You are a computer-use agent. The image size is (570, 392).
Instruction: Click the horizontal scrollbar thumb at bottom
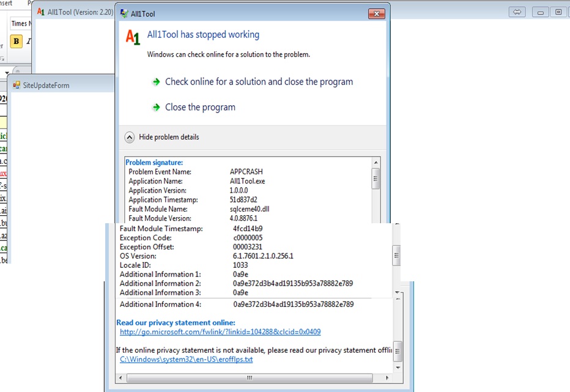(250, 378)
